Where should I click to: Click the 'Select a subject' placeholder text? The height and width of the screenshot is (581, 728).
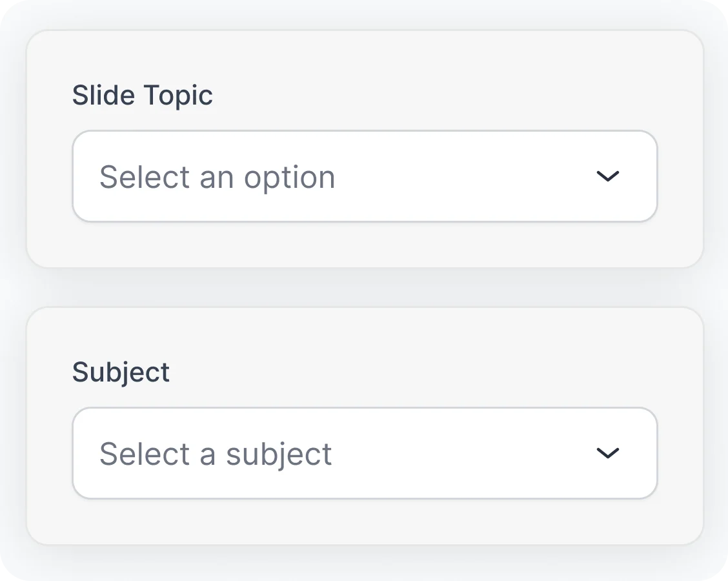click(216, 454)
